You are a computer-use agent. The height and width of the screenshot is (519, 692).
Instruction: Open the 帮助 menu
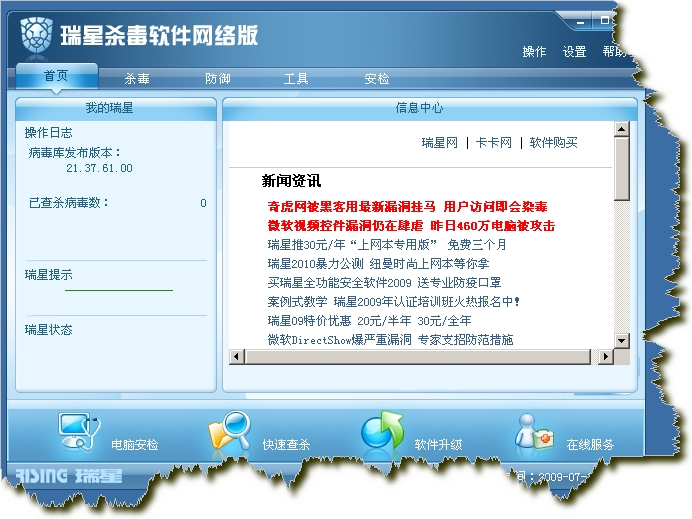coord(615,52)
